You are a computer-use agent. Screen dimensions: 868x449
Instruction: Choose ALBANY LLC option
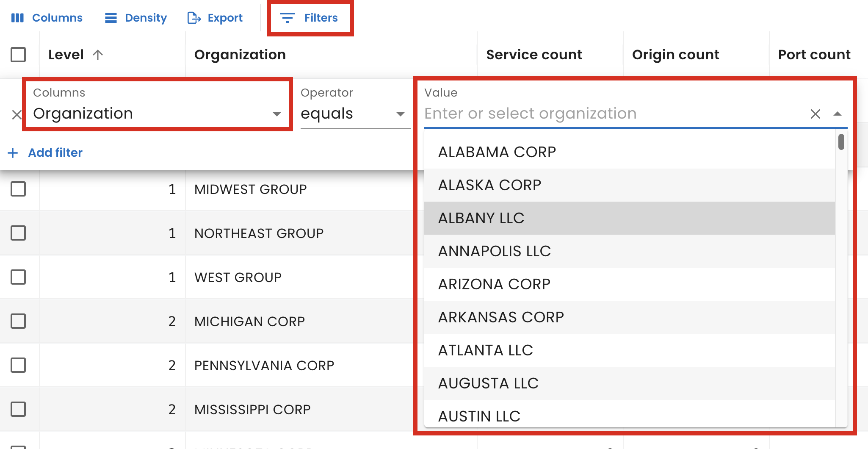(630, 218)
